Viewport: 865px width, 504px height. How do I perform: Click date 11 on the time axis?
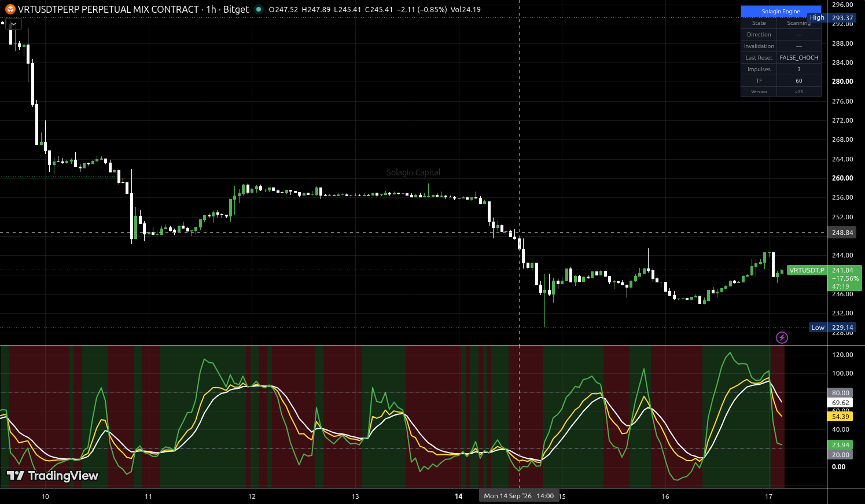click(x=149, y=496)
